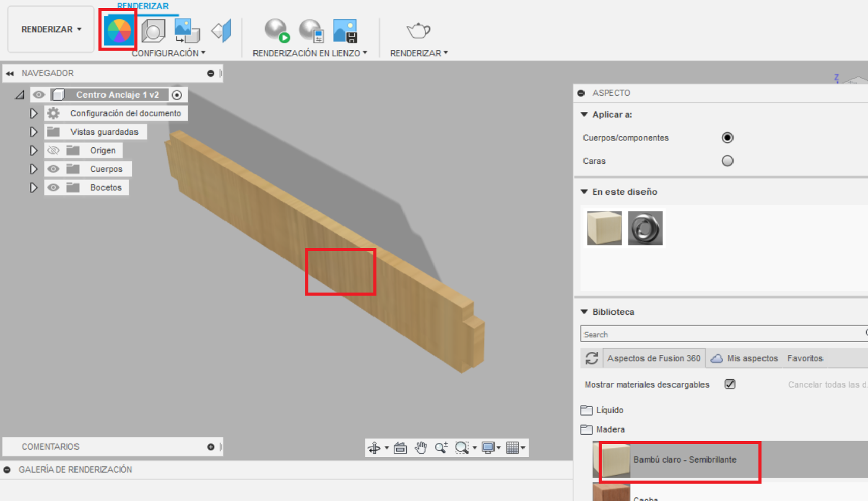This screenshot has width=868, height=501.
Task: Open RENDERIZAR dropdown under the teapot
Action: pyautogui.click(x=419, y=53)
